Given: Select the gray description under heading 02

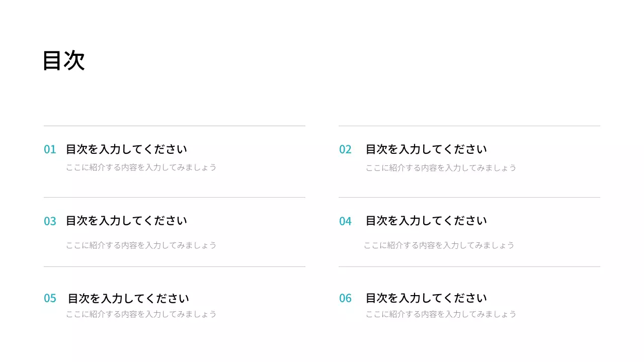Looking at the screenshot, I should pyautogui.click(x=441, y=167).
